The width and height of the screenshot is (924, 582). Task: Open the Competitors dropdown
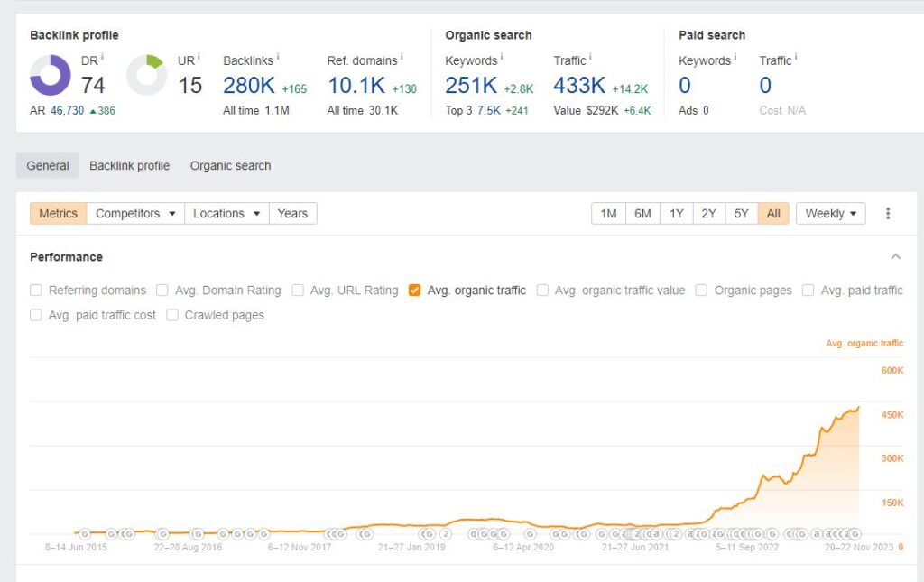pos(135,214)
